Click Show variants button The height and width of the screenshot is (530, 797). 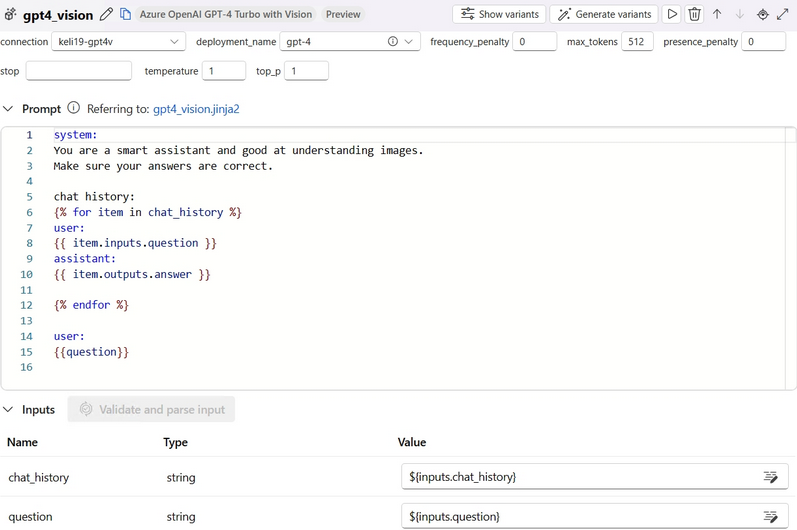499,14
